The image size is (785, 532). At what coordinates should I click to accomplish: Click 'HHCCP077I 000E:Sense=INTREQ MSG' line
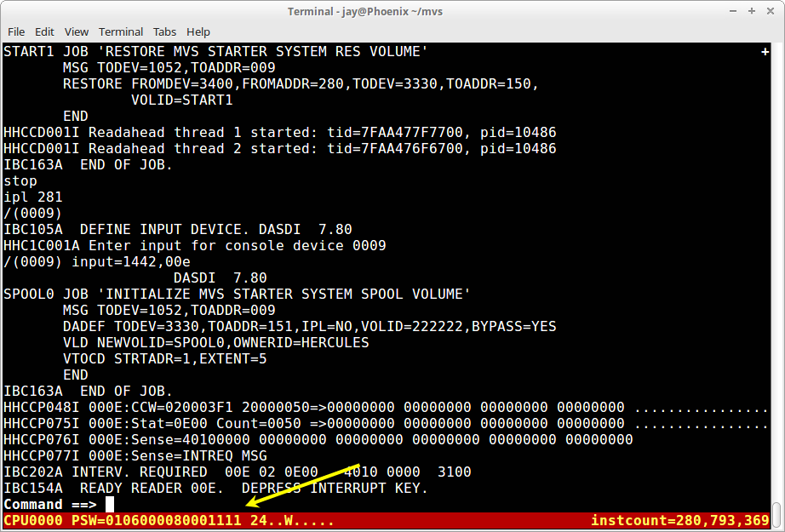pyautogui.click(x=135, y=455)
